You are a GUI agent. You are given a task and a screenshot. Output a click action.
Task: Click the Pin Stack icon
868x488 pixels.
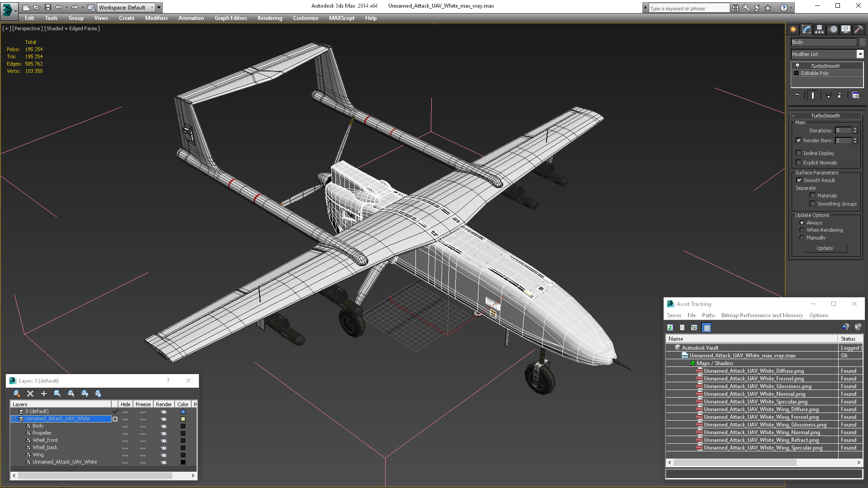pos(797,95)
